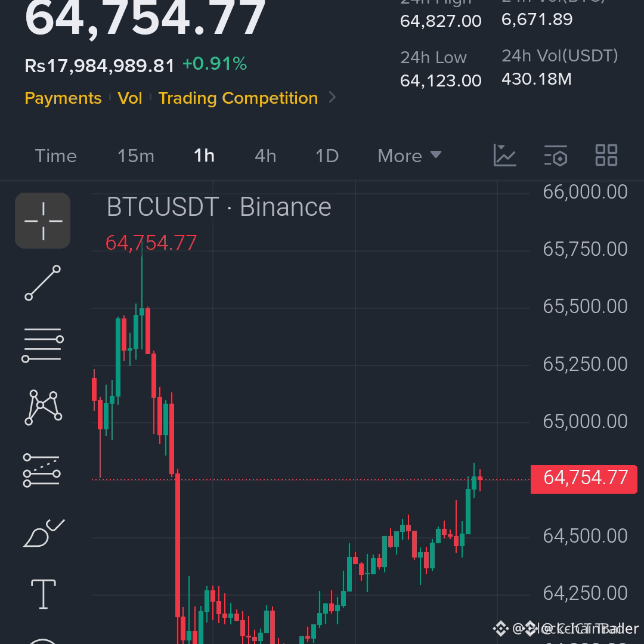Open the Payments tag

point(63,98)
